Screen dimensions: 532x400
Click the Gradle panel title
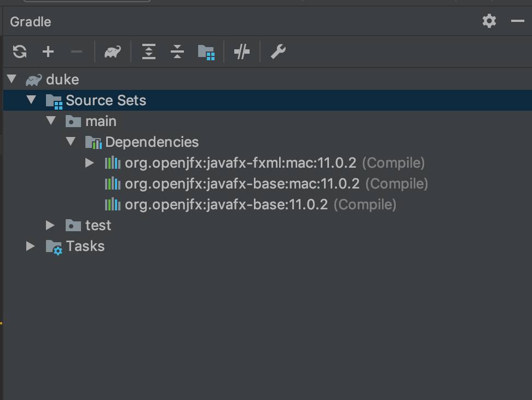pos(31,22)
